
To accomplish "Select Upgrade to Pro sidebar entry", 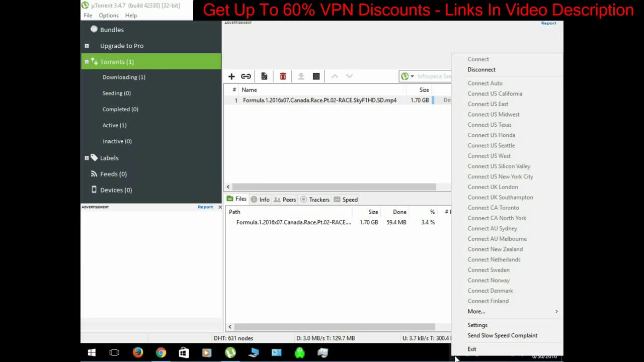I will coord(122,46).
